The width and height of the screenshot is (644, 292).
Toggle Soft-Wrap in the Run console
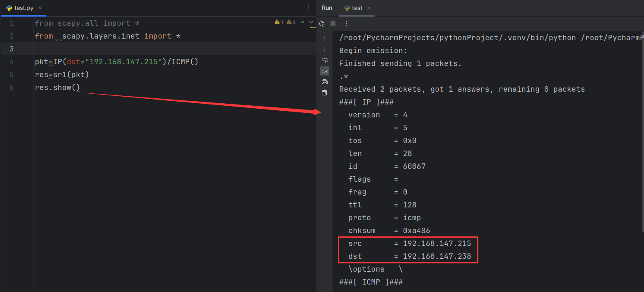325,60
